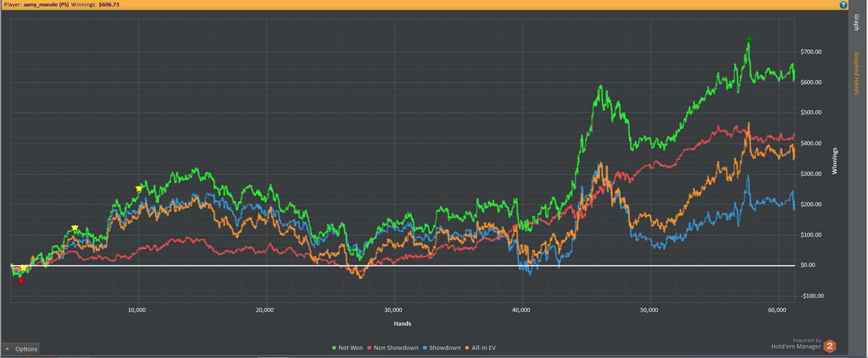The height and width of the screenshot is (358, 868).
Task: Click the 10,000 hands axis label
Action: click(x=137, y=310)
